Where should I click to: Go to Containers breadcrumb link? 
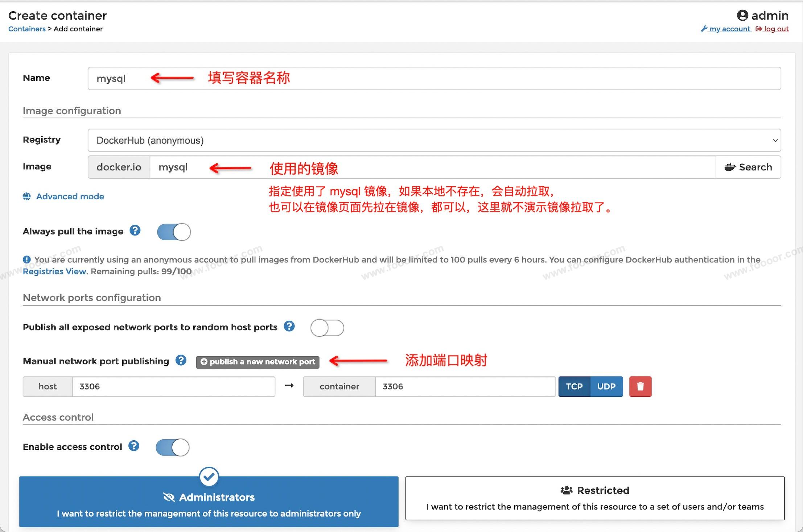[x=27, y=29]
